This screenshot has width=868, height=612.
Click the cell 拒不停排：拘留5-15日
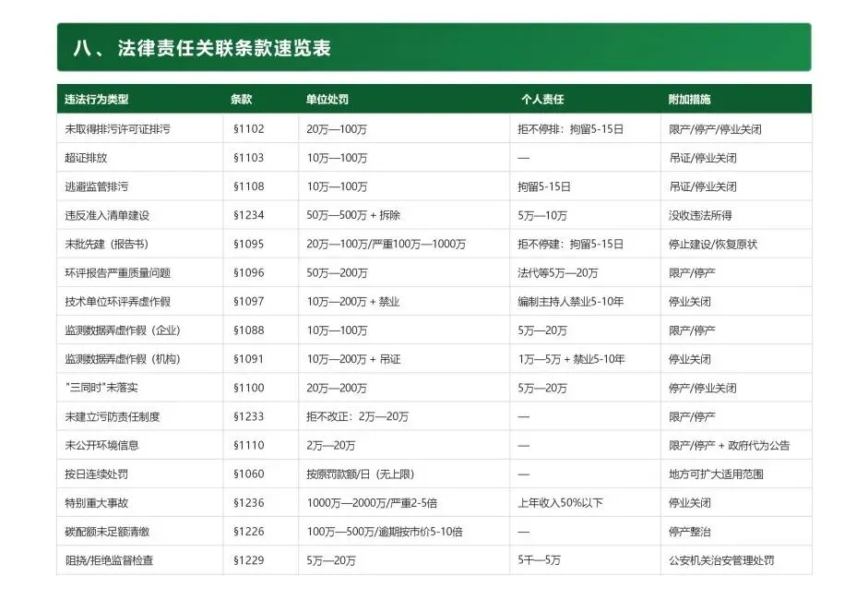pyautogui.click(x=571, y=129)
